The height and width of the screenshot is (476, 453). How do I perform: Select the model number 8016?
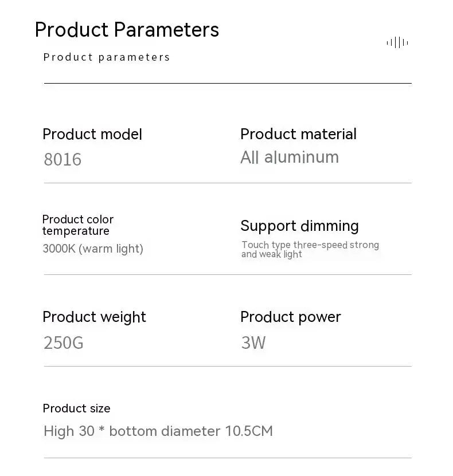[63, 159]
